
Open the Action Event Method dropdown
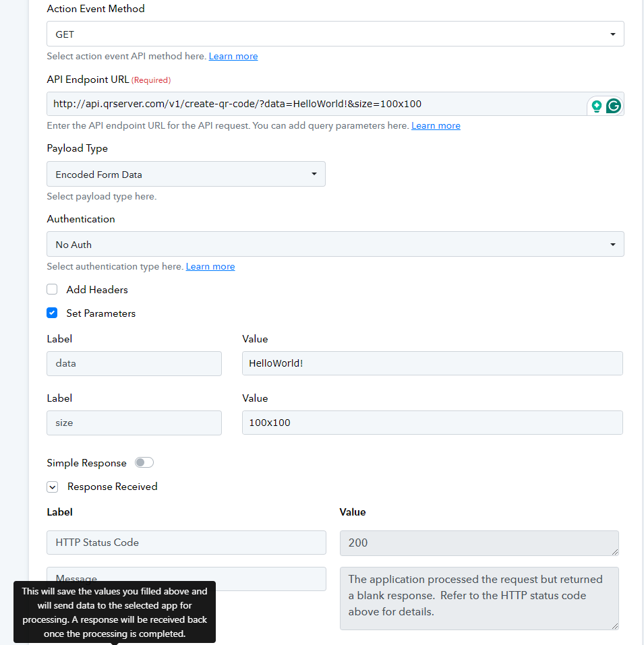(335, 34)
